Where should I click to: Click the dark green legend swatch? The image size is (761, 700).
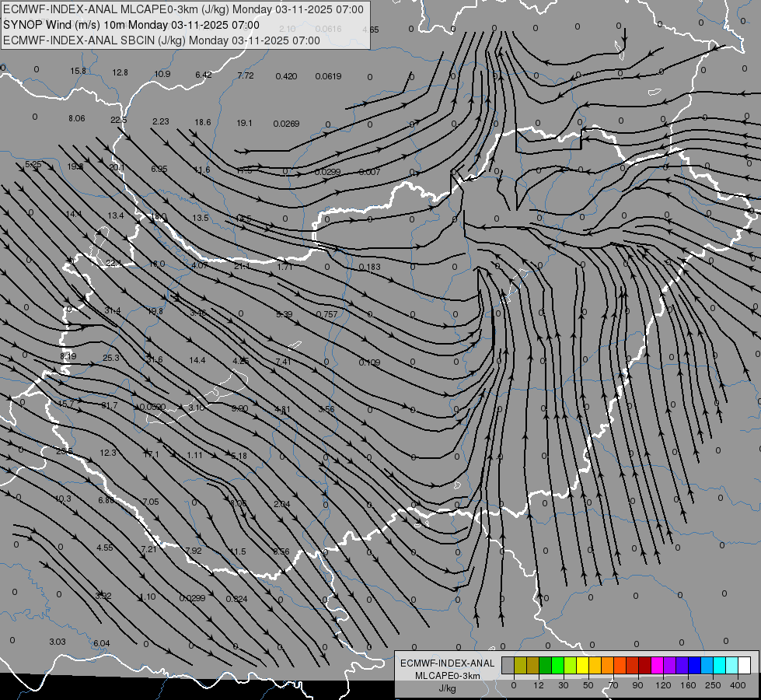point(545,665)
